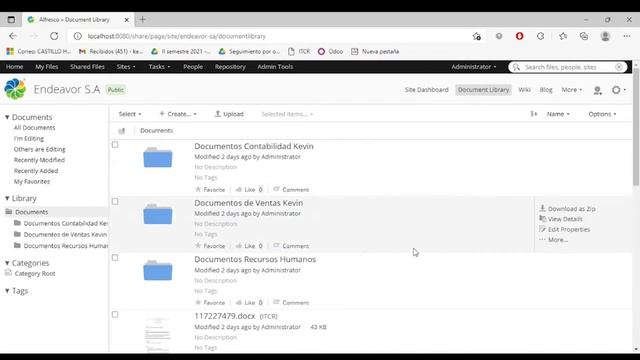
Task: Click the Upload button
Action: (229, 114)
